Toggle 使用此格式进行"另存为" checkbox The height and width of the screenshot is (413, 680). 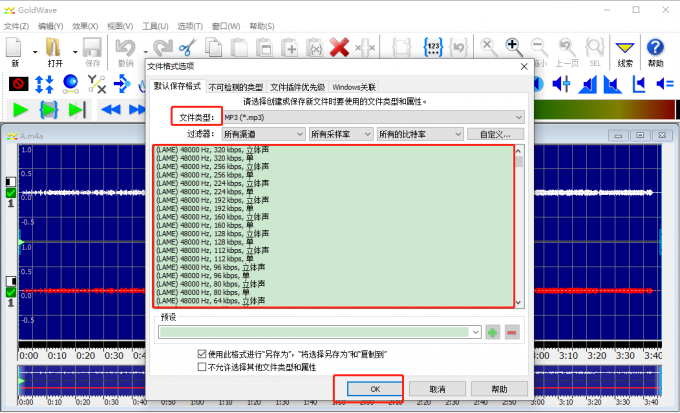(202, 354)
